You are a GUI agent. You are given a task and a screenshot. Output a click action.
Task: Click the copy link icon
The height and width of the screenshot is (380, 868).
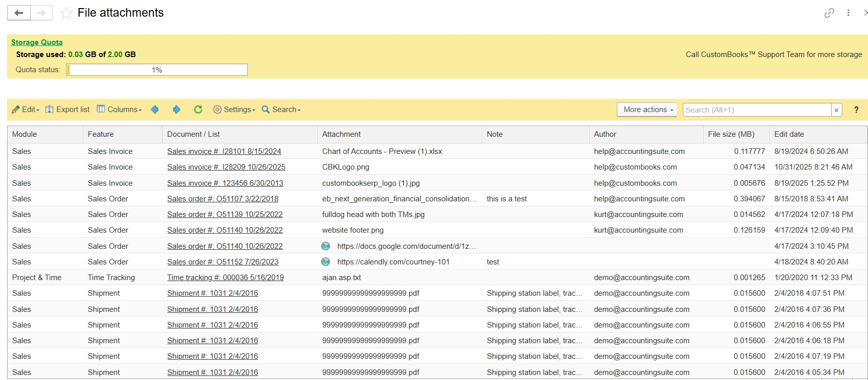[829, 13]
